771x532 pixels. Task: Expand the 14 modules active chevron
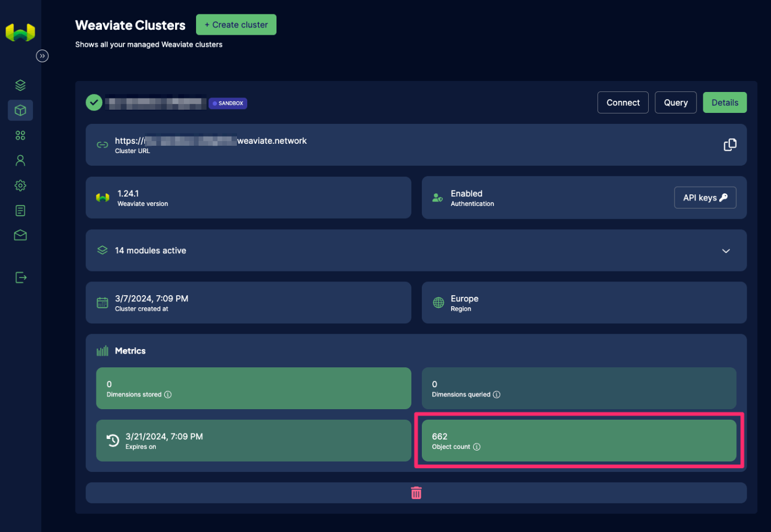[x=726, y=251]
